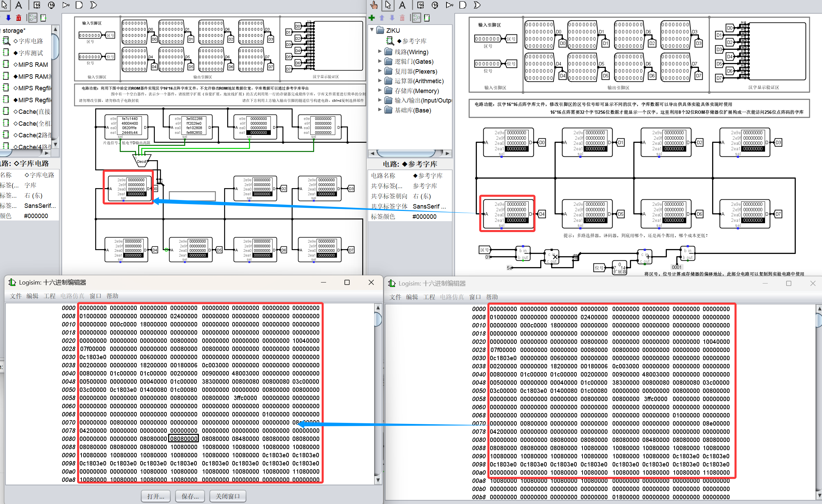Collapse the ZIKU project tree root
This screenshot has width=822, height=504.
[x=372, y=30]
